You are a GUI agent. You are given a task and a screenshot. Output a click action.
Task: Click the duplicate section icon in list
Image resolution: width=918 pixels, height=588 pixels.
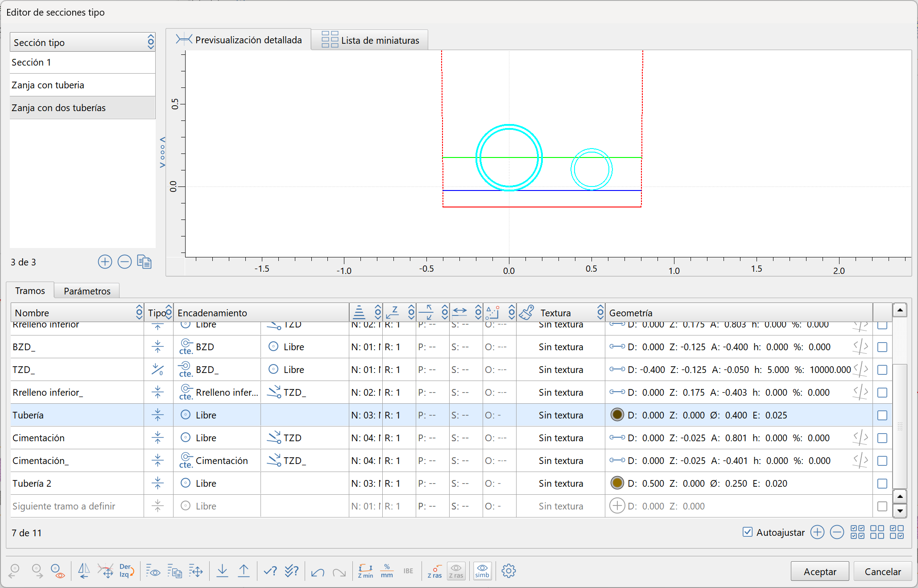(x=144, y=262)
